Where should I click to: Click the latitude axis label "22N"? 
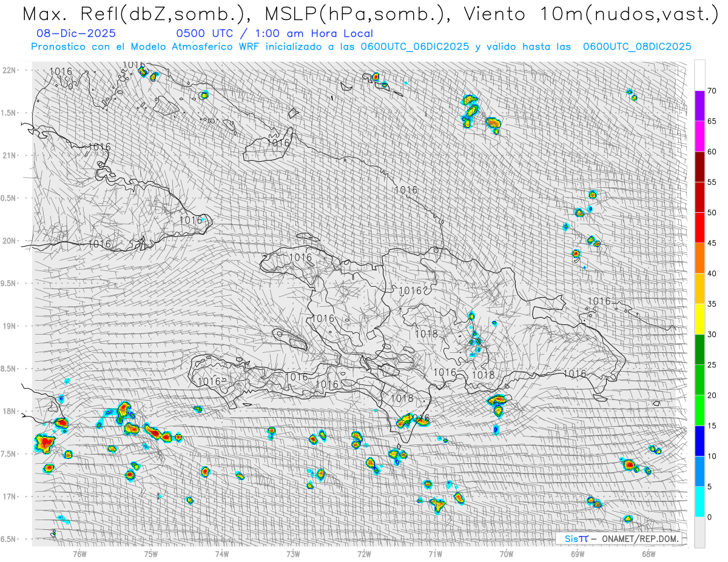(x=10, y=70)
